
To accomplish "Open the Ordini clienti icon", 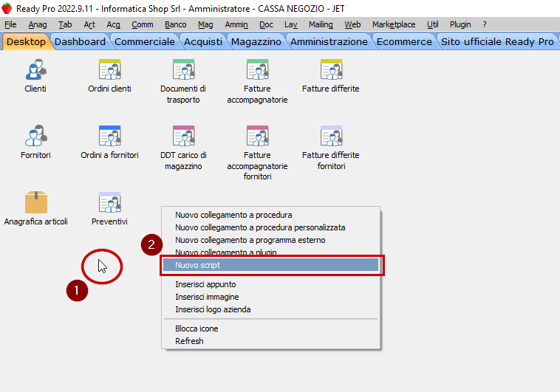I will 109,69.
